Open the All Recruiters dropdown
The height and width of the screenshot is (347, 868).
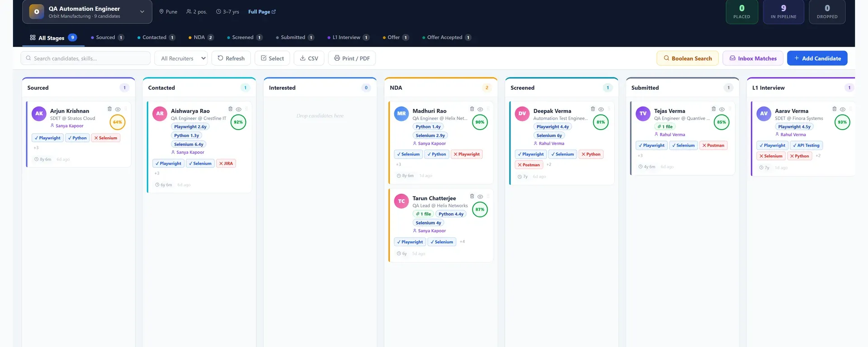click(x=181, y=58)
